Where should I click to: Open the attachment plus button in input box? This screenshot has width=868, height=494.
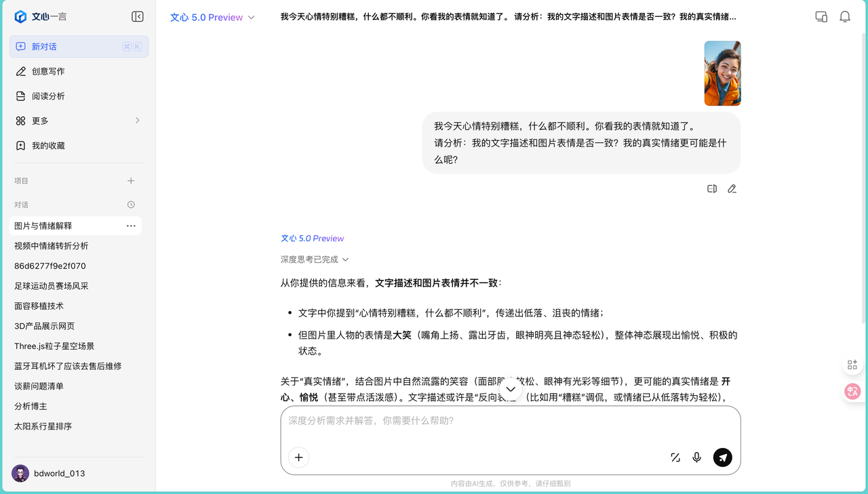pyautogui.click(x=298, y=457)
